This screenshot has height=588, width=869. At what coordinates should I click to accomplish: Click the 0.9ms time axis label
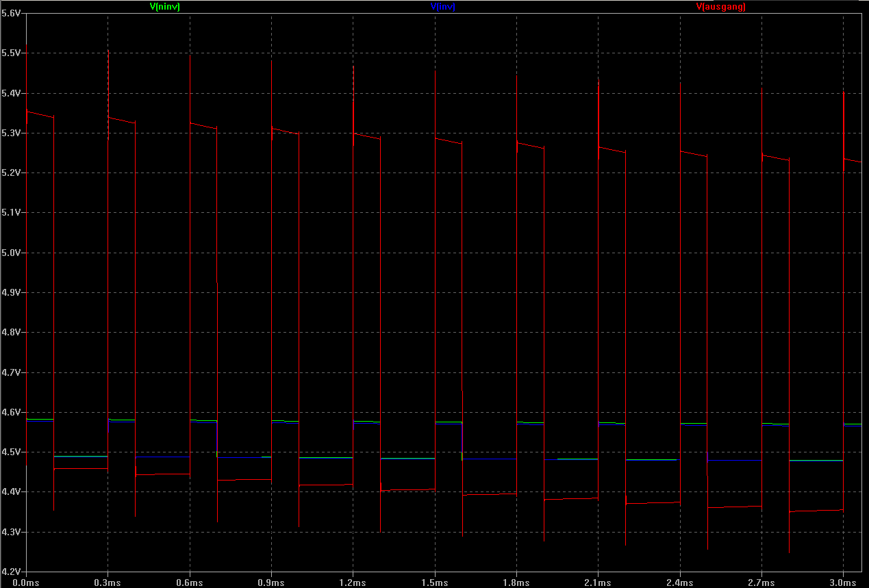click(271, 583)
